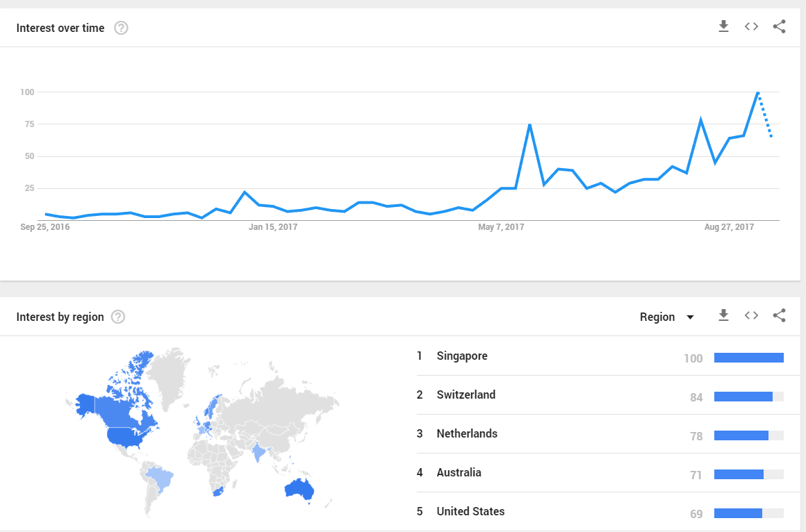The width and height of the screenshot is (806, 532).
Task: Click the Region dropdown arrow
Action: coord(691,317)
